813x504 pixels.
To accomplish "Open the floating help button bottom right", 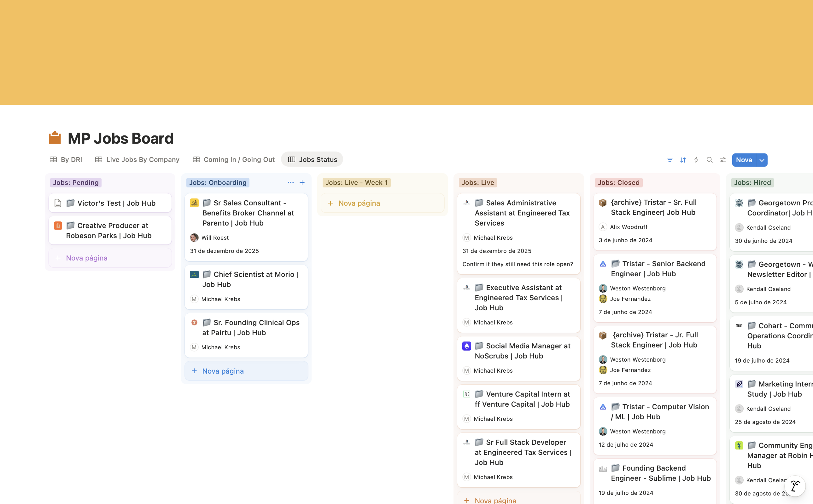I will click(795, 486).
